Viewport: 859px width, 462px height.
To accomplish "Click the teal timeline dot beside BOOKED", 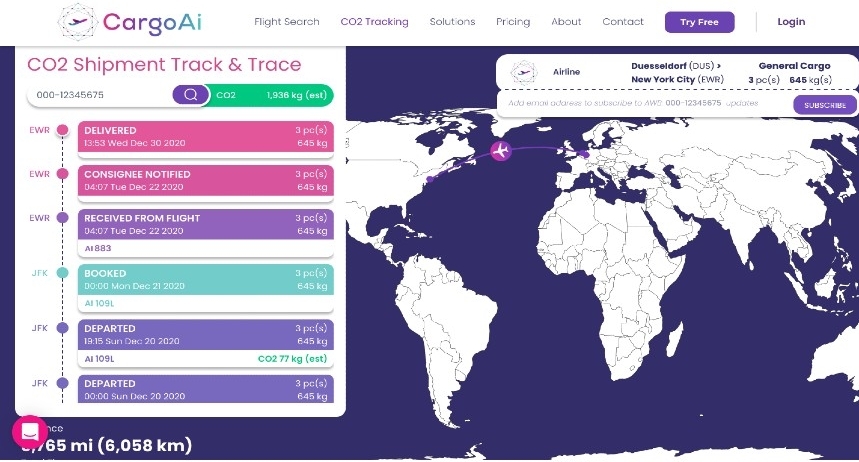I will coord(63,272).
